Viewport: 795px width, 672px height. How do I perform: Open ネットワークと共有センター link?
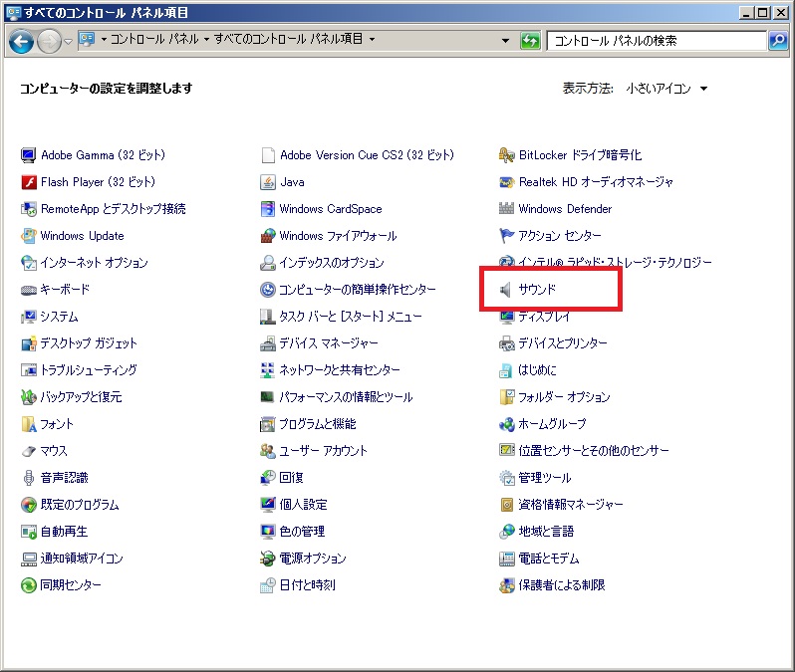click(x=340, y=370)
